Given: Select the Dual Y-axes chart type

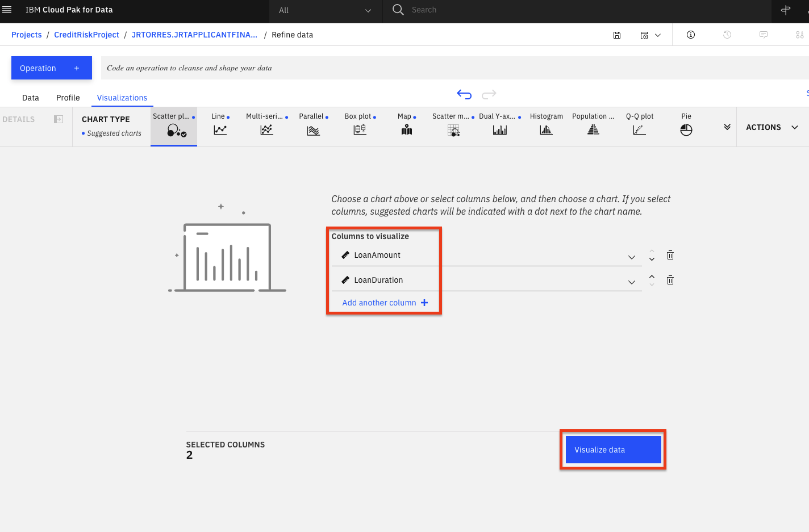Looking at the screenshot, I should [x=500, y=125].
